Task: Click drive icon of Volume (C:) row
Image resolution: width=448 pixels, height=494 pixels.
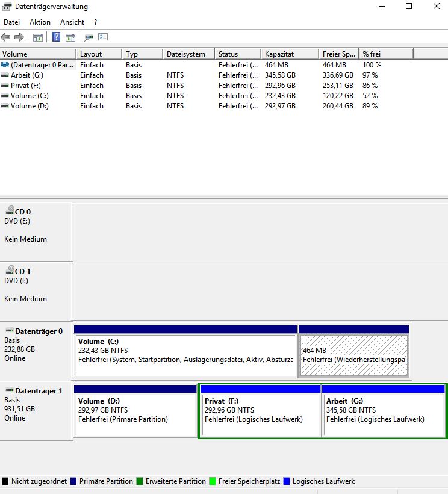Action: coord(5,96)
